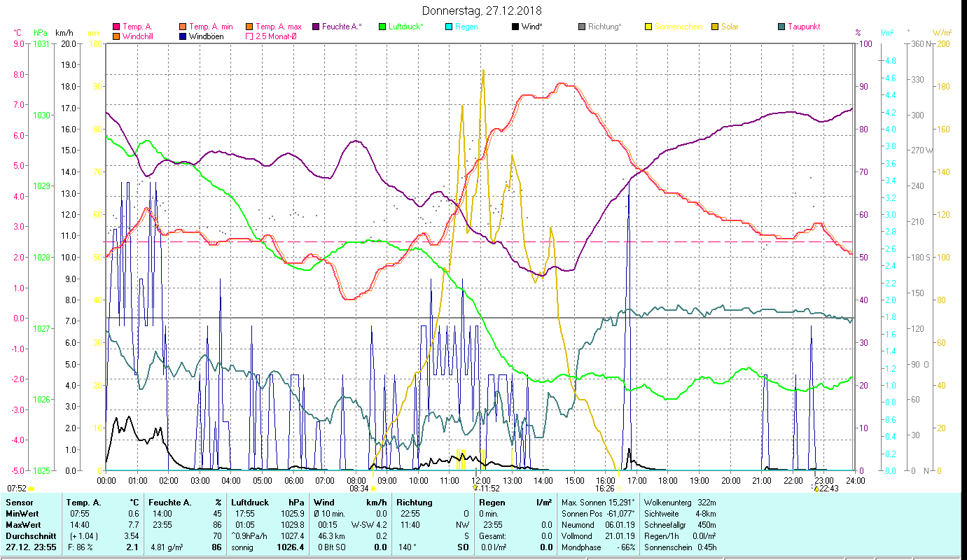Image resolution: width=967 pixels, height=560 pixels.
Task: Click the green 'hPa' axis unit label
Action: (x=41, y=33)
